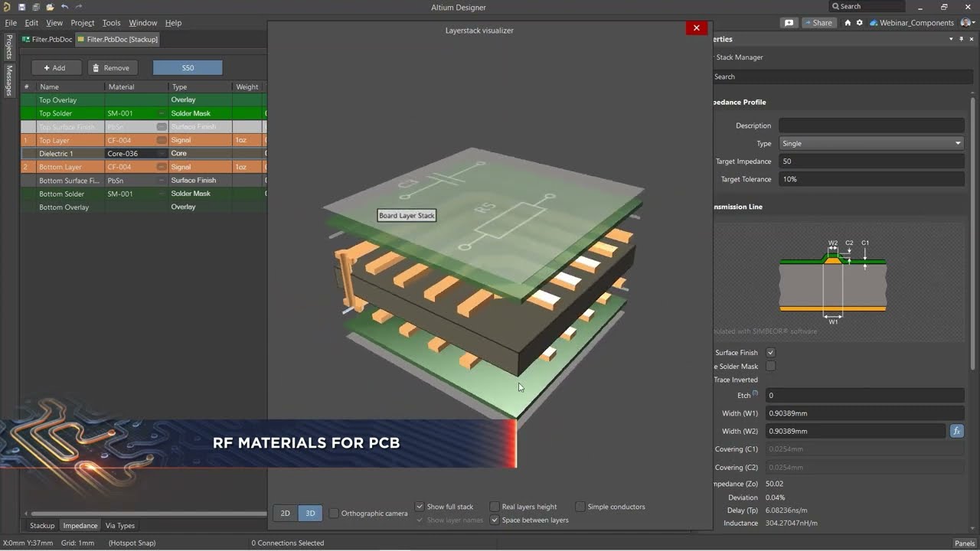Open the Projects side panel tab
The height and width of the screenshot is (551, 980).
[9, 47]
